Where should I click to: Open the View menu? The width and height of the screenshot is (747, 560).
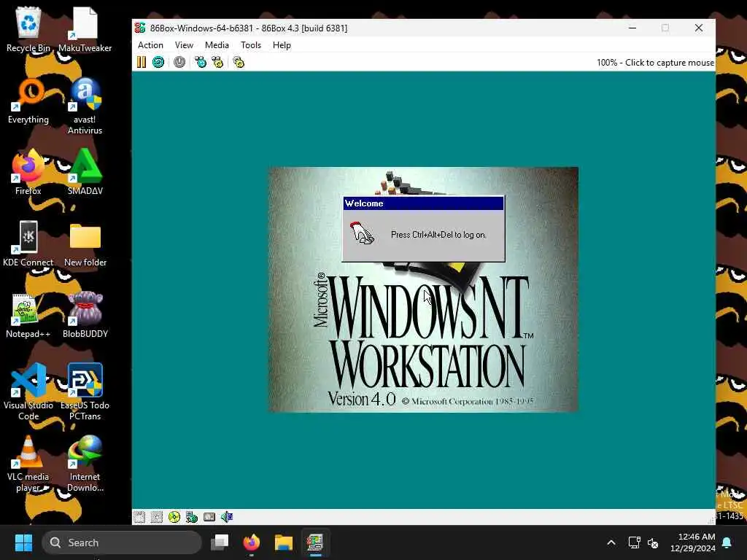click(x=184, y=45)
